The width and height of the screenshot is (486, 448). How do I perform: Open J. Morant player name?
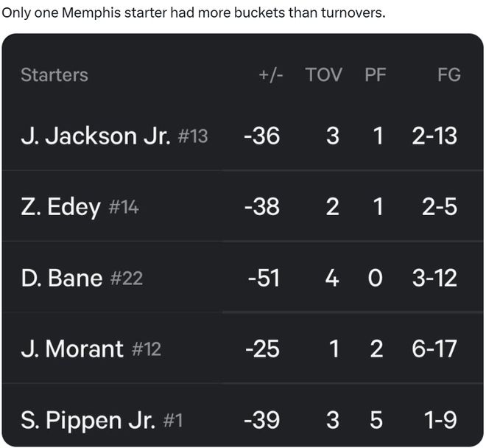(x=72, y=349)
